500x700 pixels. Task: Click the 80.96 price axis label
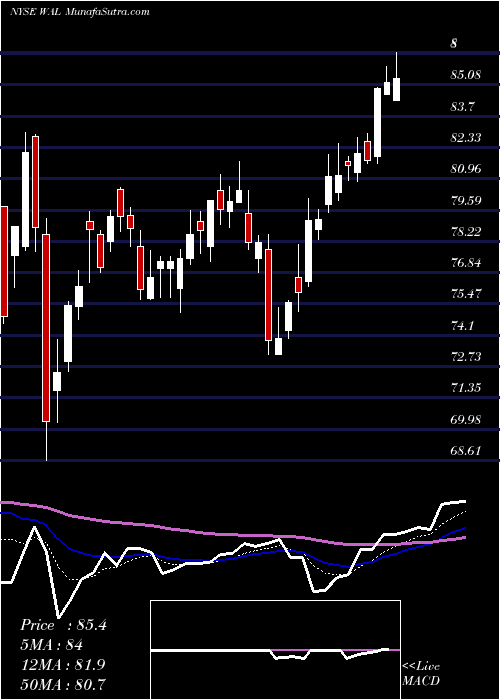pos(466,169)
